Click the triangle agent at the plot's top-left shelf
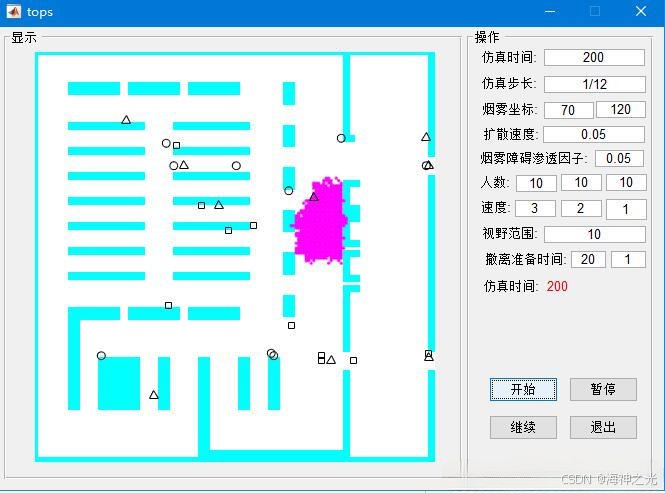 pyautogui.click(x=126, y=120)
